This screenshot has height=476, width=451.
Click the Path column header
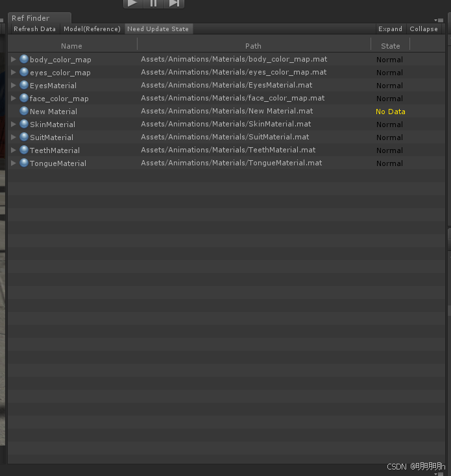(254, 46)
